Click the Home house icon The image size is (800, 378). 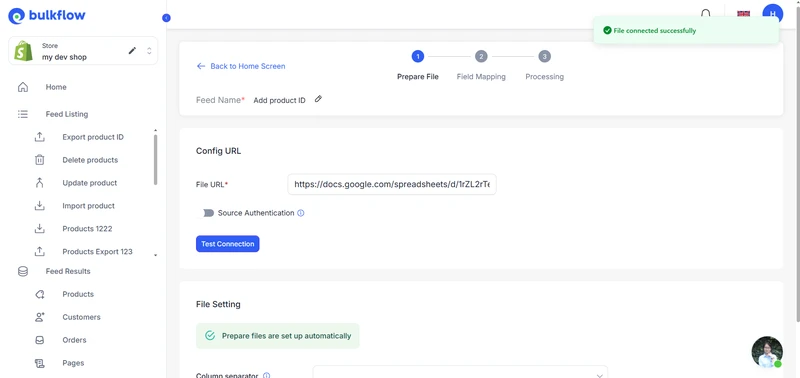pos(23,87)
